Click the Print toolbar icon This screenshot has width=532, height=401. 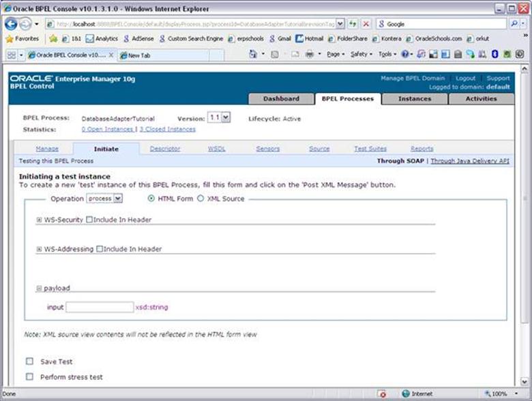click(310, 55)
